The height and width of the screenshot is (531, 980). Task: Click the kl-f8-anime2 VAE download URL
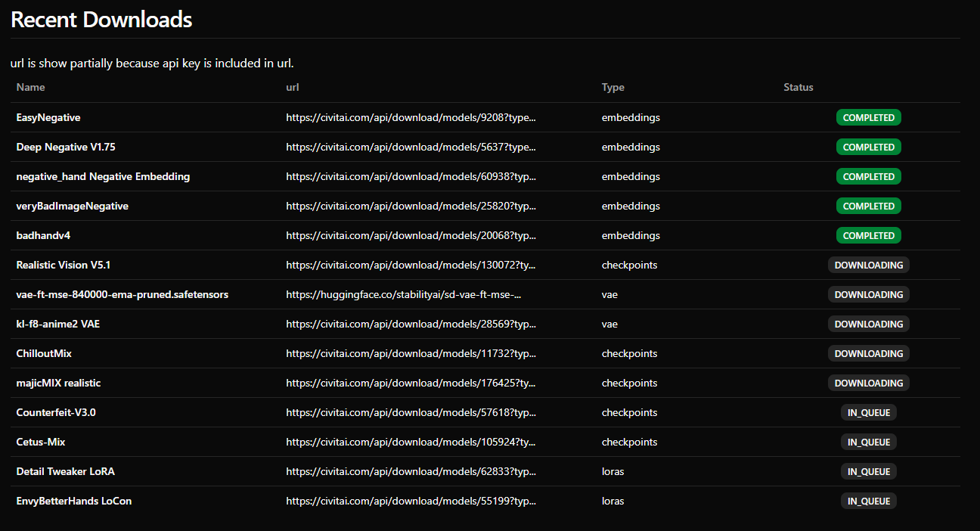pos(411,324)
